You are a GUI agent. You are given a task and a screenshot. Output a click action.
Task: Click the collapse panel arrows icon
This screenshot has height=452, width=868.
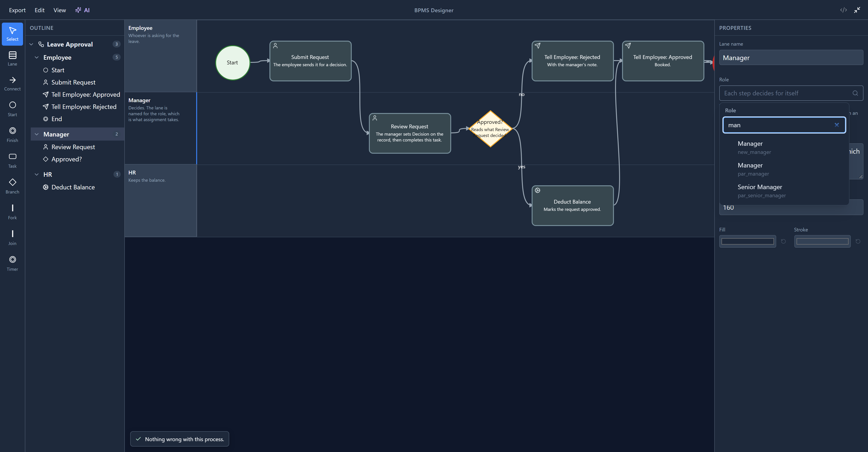[x=857, y=10]
